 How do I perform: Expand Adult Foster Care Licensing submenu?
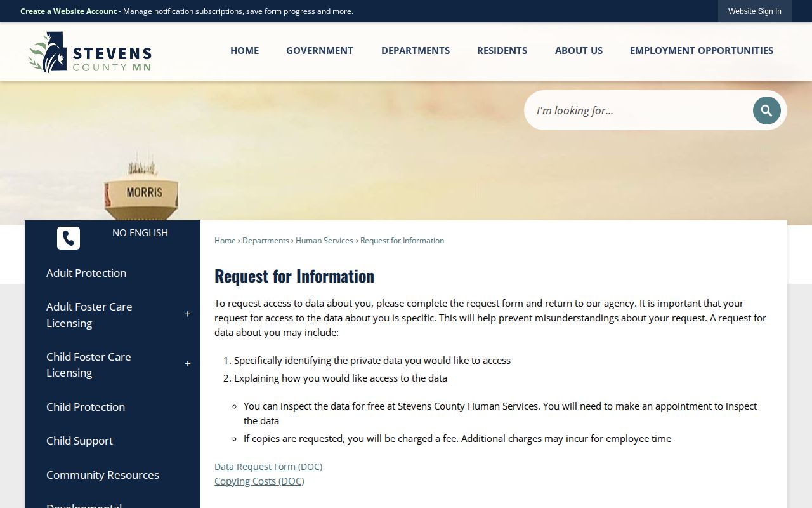click(x=188, y=314)
